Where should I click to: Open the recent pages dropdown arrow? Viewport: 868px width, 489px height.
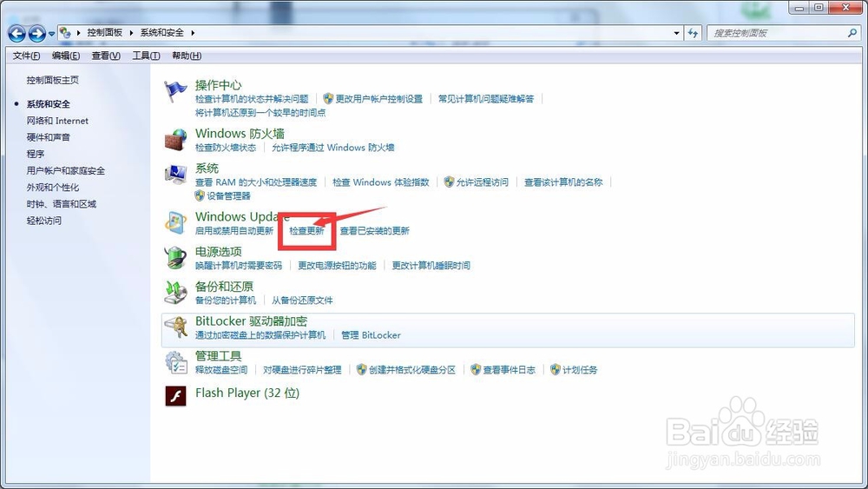coord(51,34)
